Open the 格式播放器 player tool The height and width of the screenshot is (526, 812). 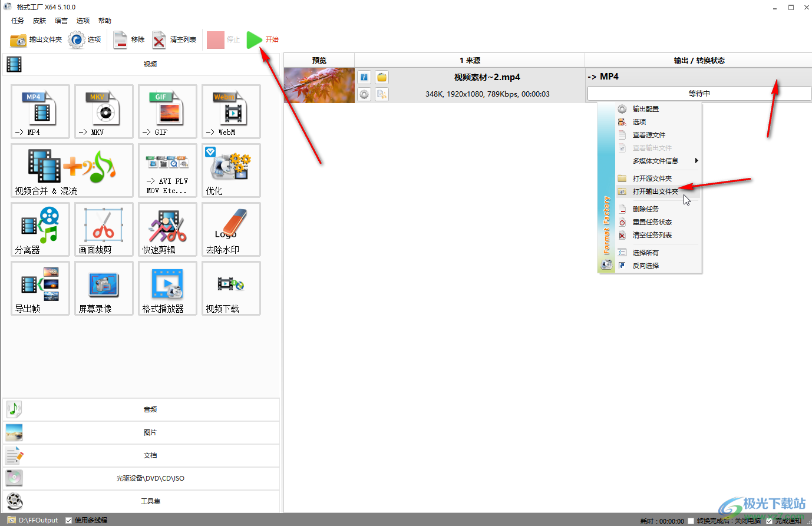(167, 288)
